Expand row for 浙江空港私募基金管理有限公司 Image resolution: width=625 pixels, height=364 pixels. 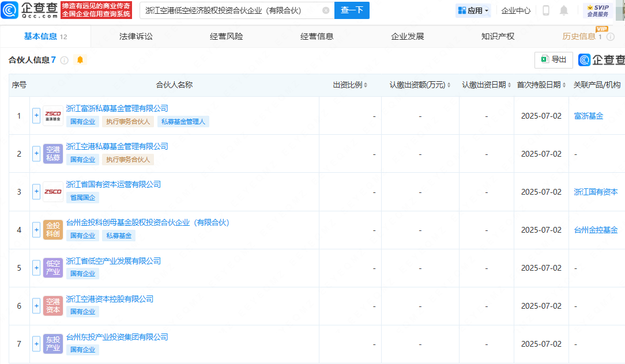click(x=36, y=153)
